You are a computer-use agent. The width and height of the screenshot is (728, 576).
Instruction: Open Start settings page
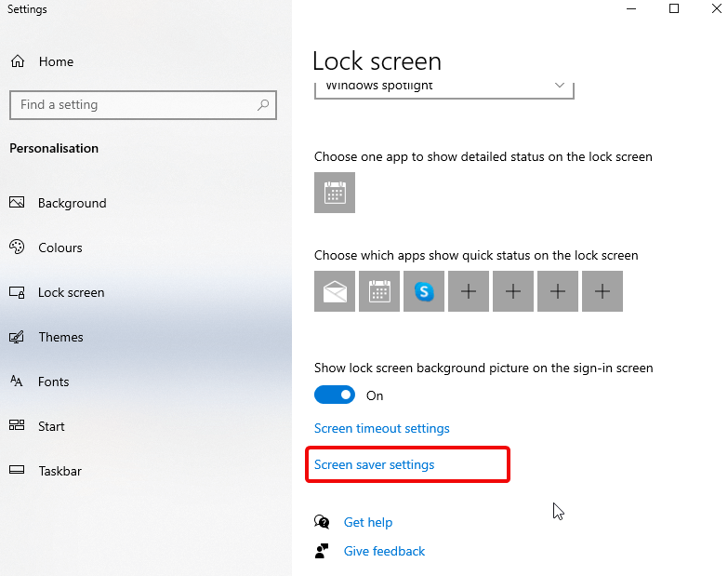[51, 426]
